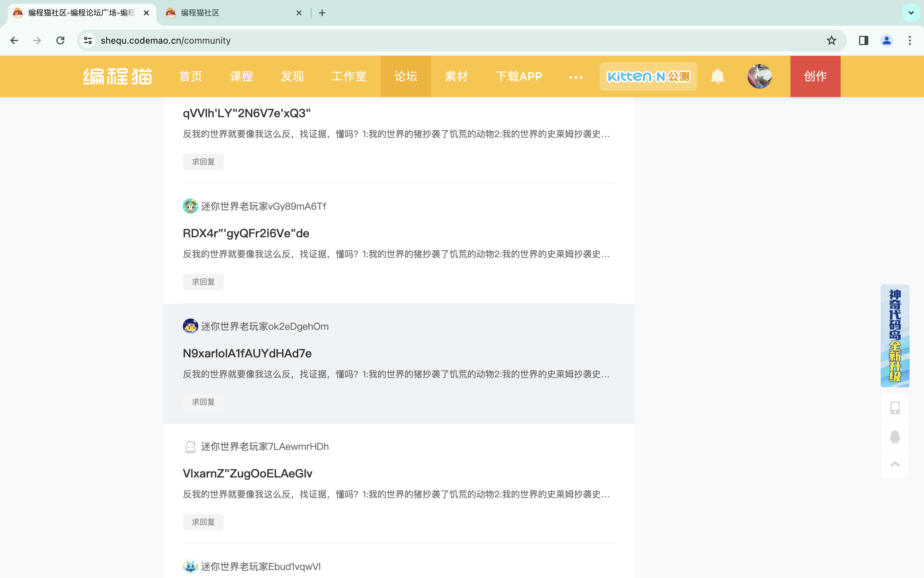Open 发现 in the navigation bar

(292, 76)
